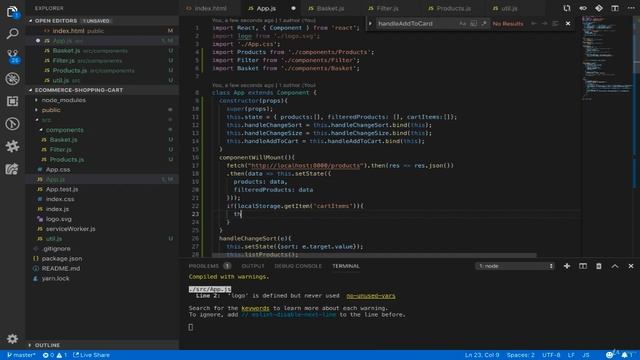640x360 pixels.
Task: Open the GitLens view in activity bar
Action: coord(12,124)
